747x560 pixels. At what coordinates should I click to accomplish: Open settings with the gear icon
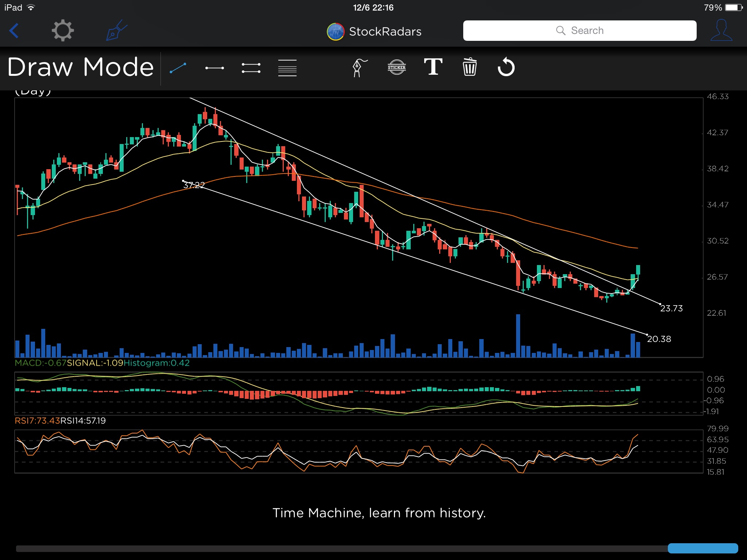click(63, 31)
